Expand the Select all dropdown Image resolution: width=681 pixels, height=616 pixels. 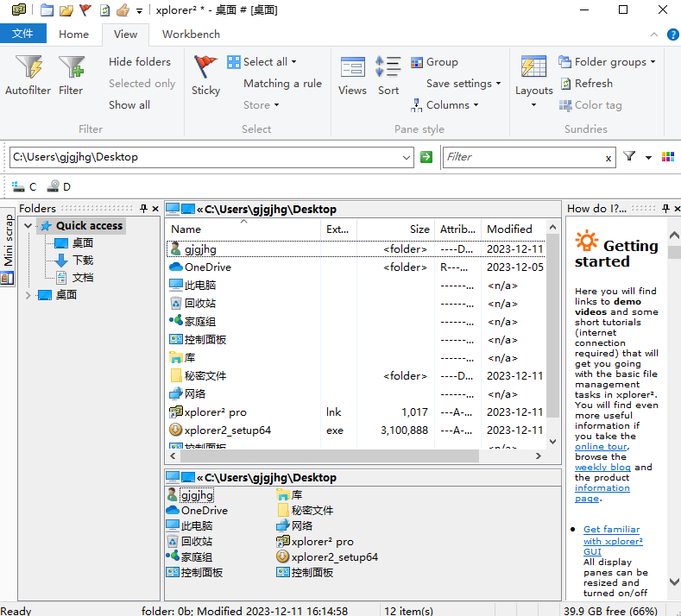point(293,62)
